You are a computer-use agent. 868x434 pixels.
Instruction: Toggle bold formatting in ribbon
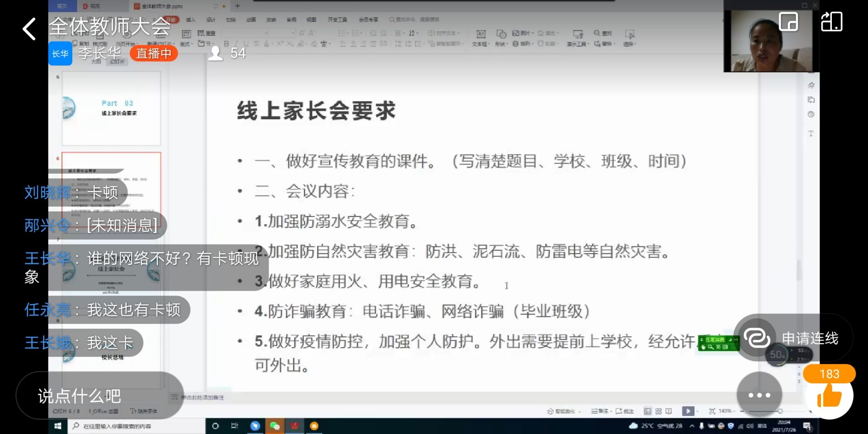coord(226,44)
